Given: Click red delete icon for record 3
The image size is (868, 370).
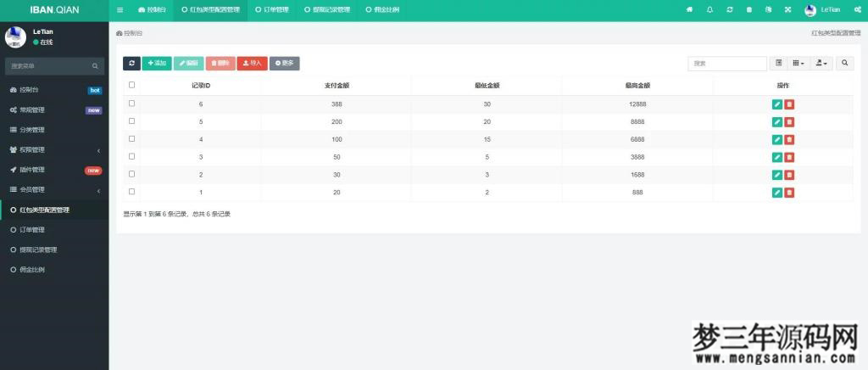Looking at the screenshot, I should coord(789,157).
